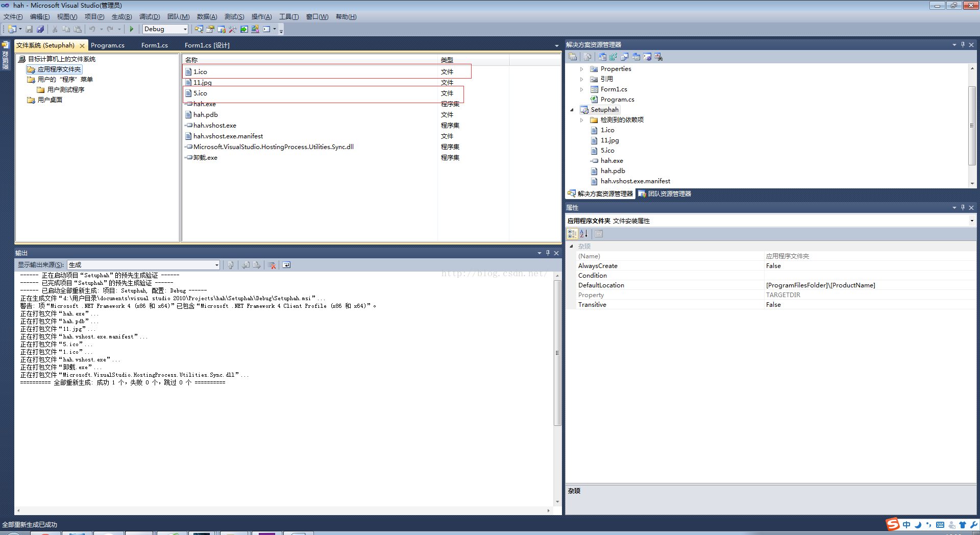
Task: Open the Toolbox hammer-and-wrench icon
Action: (233, 29)
